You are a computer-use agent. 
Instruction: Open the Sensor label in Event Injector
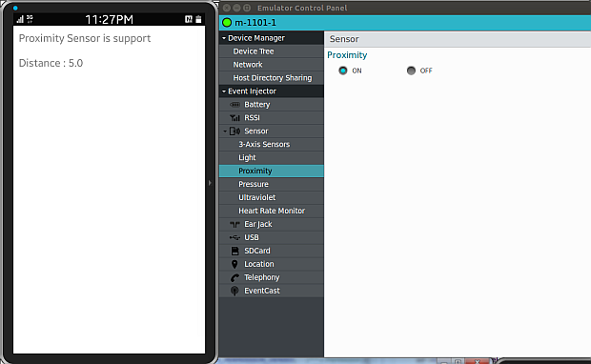(255, 131)
